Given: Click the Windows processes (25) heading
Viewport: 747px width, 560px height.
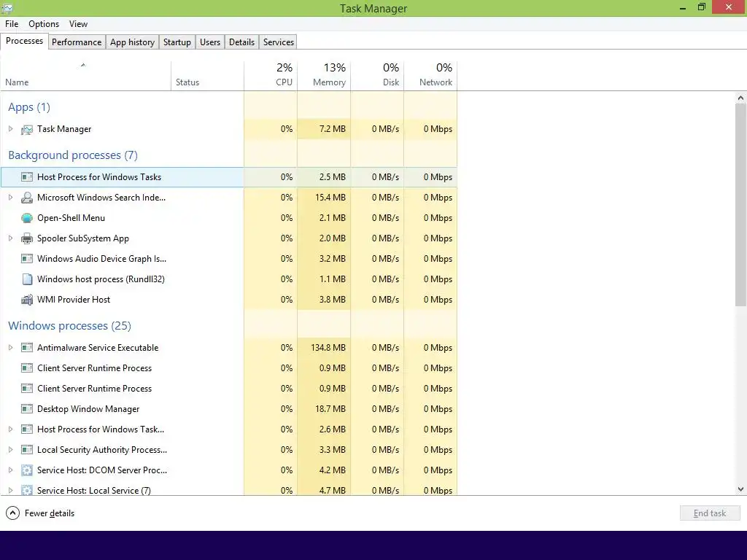Looking at the screenshot, I should [69, 326].
